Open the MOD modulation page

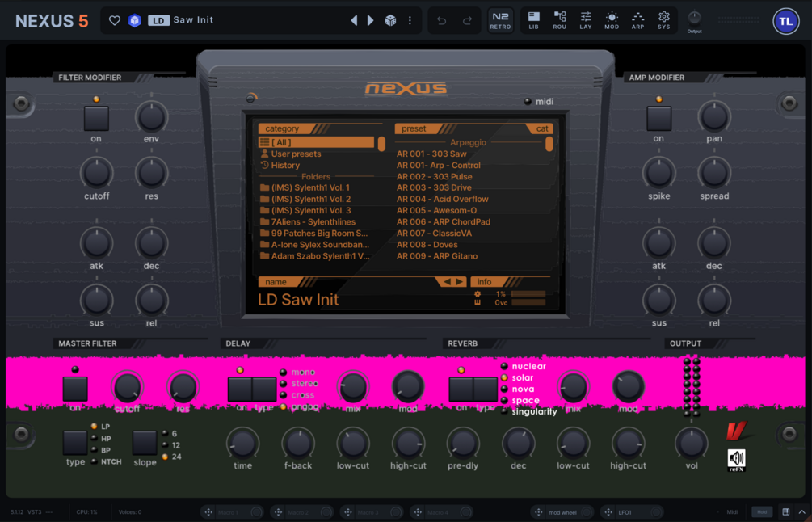pyautogui.click(x=612, y=21)
